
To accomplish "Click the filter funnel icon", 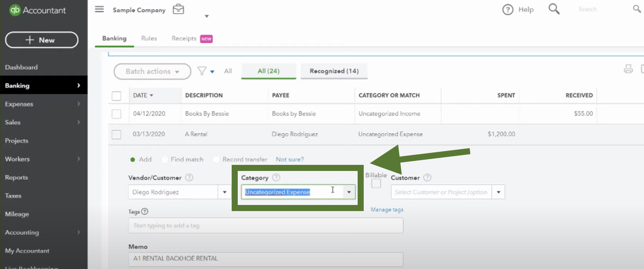I will click(202, 71).
